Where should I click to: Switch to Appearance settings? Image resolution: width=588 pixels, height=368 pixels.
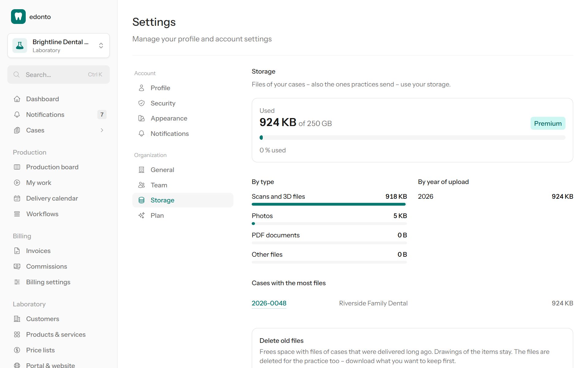pyautogui.click(x=183, y=118)
